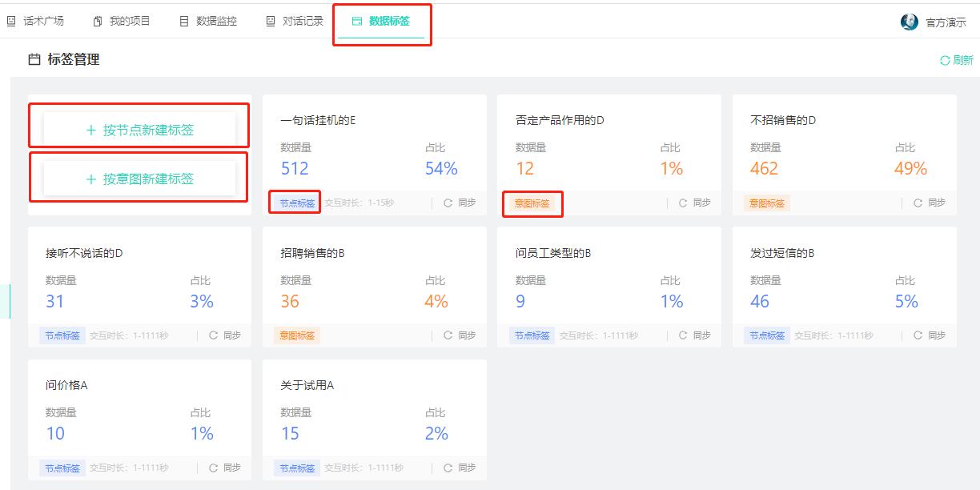Click 按意图新建标签 to create an intent tag
This screenshot has width=980, height=490.
[x=137, y=178]
